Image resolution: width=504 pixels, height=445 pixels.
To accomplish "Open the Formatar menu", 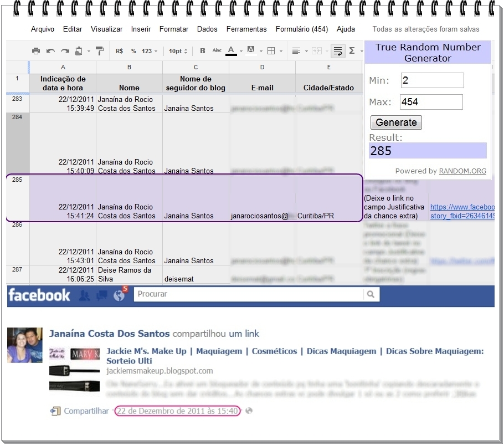I will 174,29.
